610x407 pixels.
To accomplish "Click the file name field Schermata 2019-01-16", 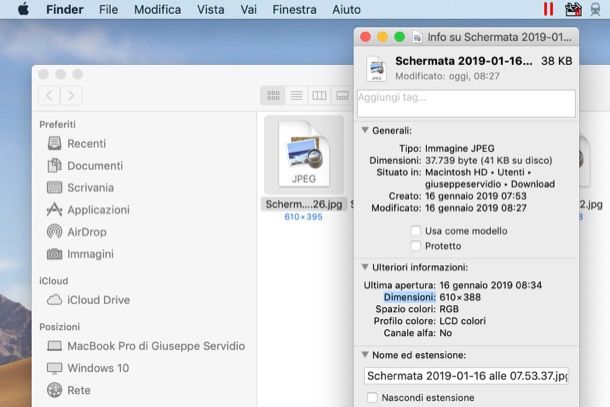I will [x=466, y=376].
